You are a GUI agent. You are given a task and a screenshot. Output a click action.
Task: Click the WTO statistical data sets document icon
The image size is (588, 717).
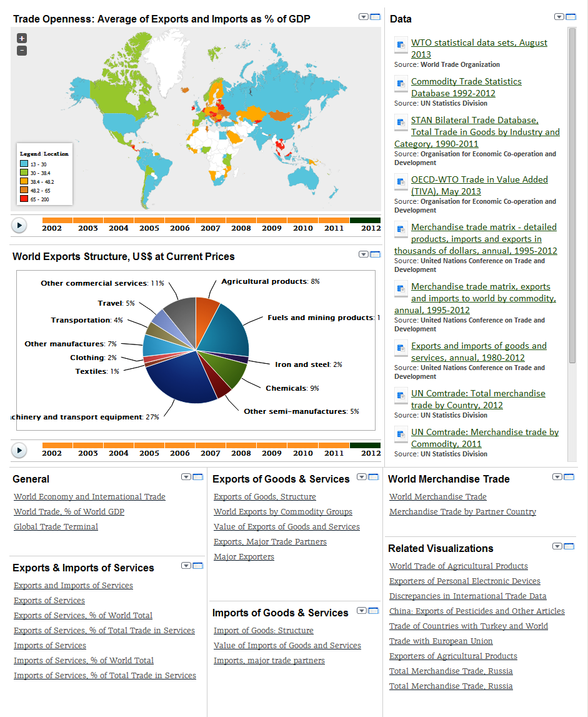point(401,45)
